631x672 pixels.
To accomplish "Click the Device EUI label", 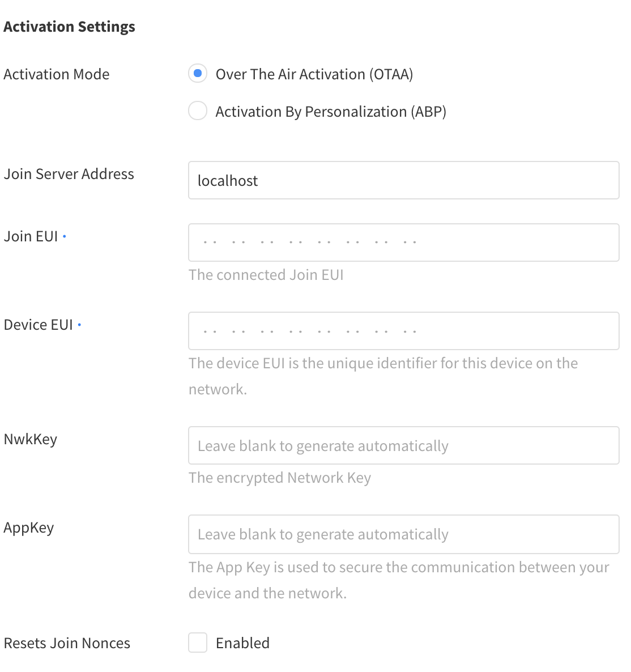I will pyautogui.click(x=38, y=324).
